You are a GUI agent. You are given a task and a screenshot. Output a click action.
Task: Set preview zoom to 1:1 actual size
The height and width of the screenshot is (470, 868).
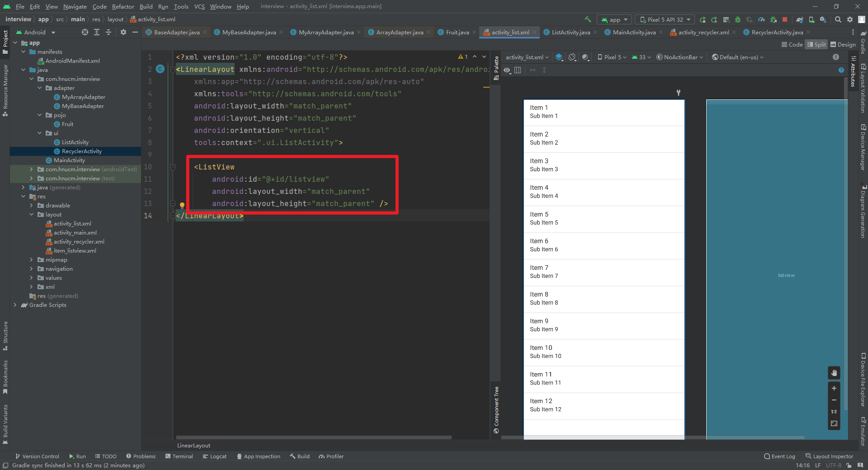[x=834, y=412]
